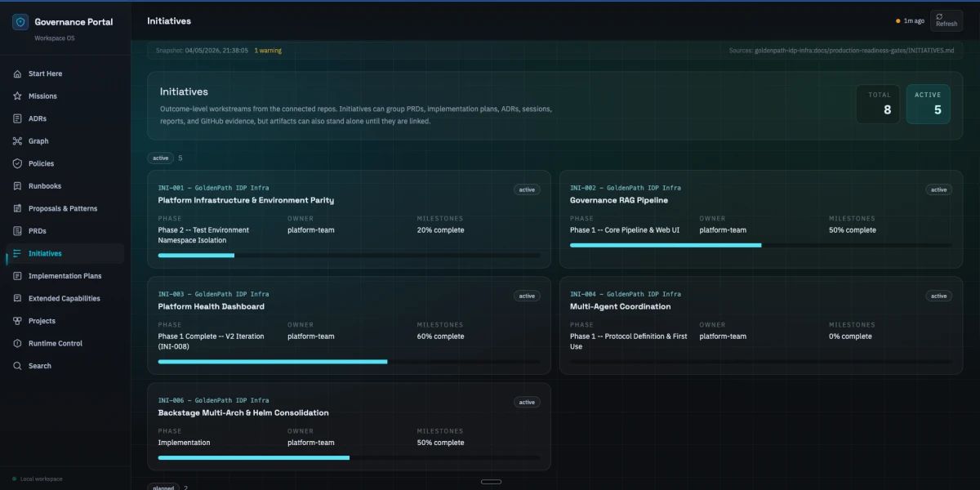Select the Runbooks icon
Viewport: 980px width, 490px height.
tap(17, 186)
